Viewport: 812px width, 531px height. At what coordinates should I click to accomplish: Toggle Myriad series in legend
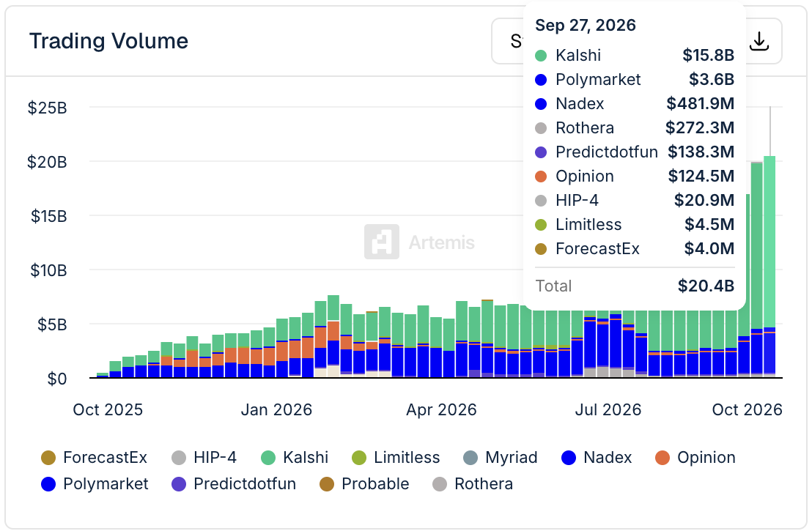pyautogui.click(x=501, y=458)
